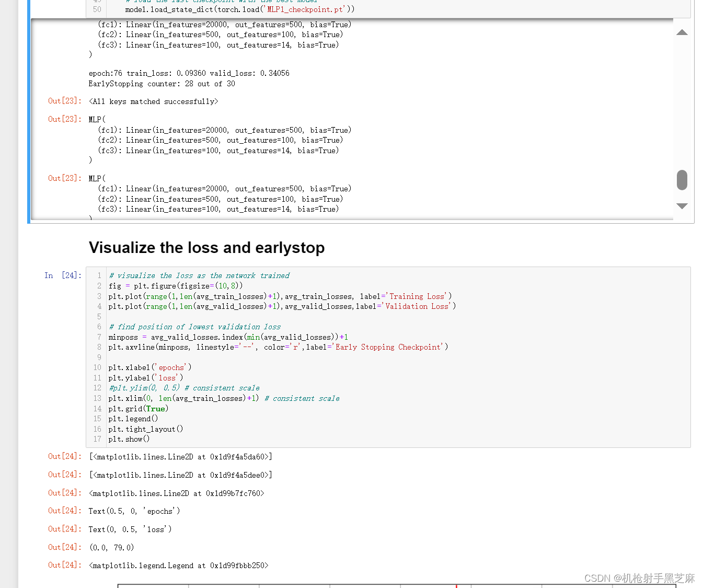703x588 pixels.
Task: Click plt.grid(True) code line
Action: point(138,409)
